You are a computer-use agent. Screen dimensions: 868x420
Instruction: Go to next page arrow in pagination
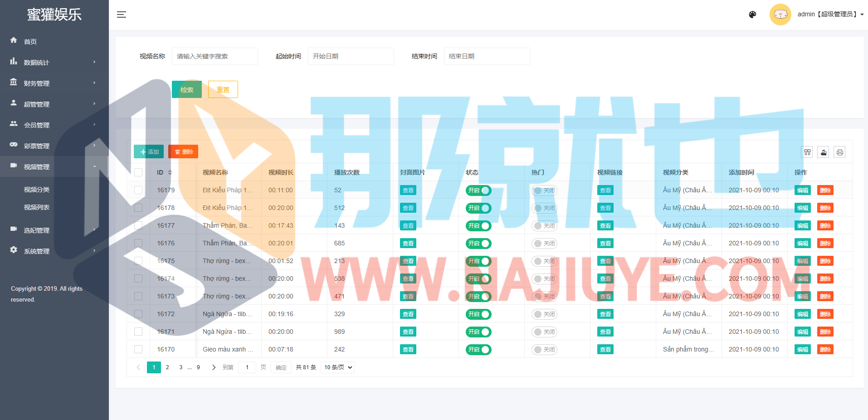point(214,367)
